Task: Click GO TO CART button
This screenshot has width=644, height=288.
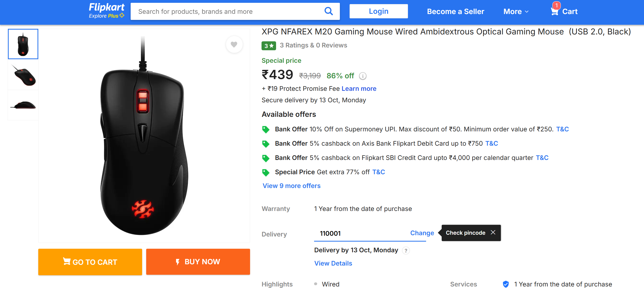Action: point(90,262)
